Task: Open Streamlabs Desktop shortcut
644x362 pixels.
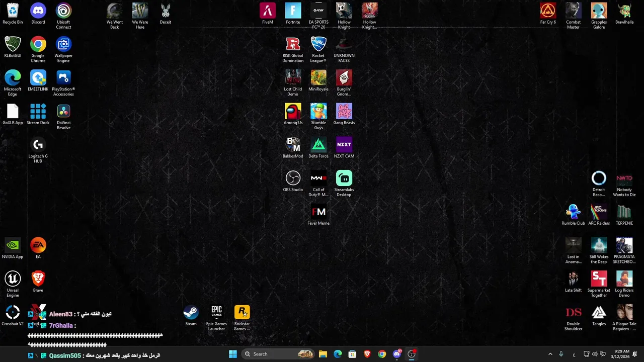Action: tap(344, 184)
